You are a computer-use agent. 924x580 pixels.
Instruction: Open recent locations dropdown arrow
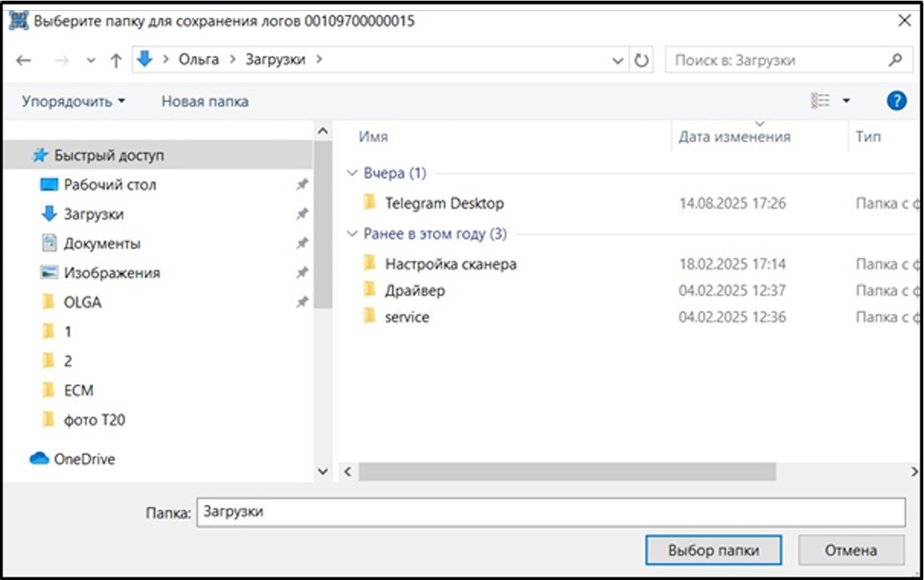(x=91, y=61)
